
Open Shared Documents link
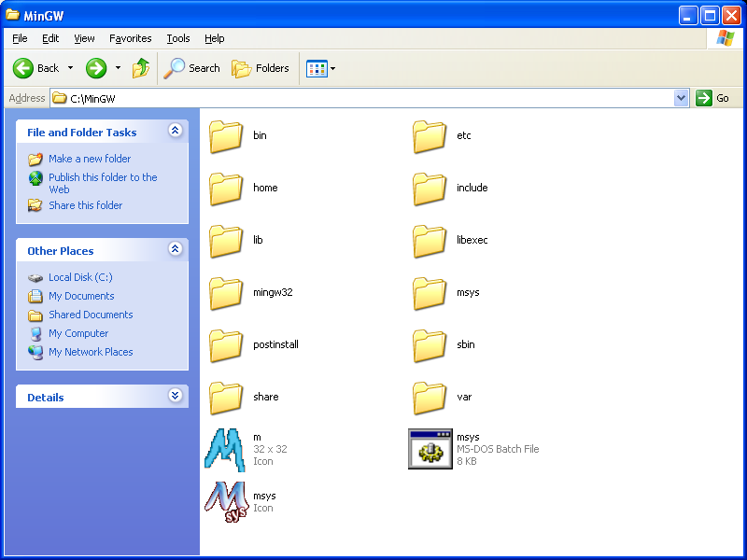click(91, 315)
